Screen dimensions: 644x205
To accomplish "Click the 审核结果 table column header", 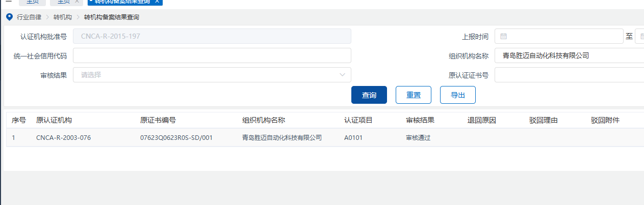I will coord(420,121).
